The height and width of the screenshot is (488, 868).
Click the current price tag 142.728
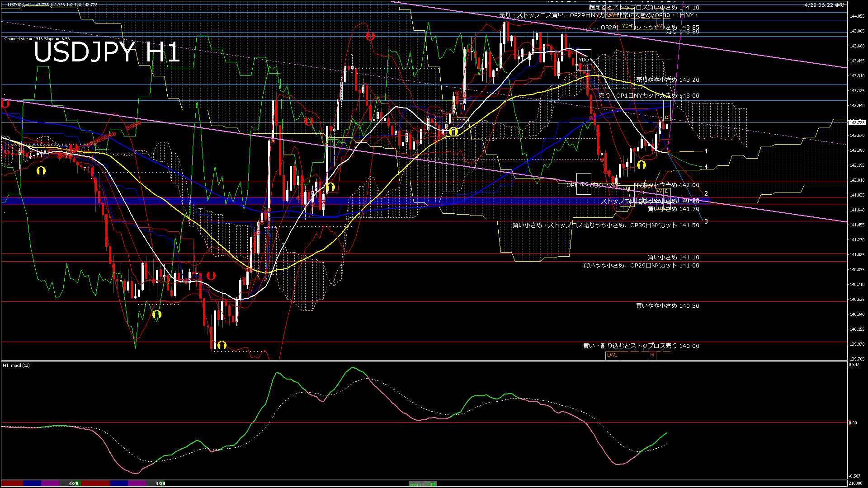pyautogui.click(x=857, y=122)
